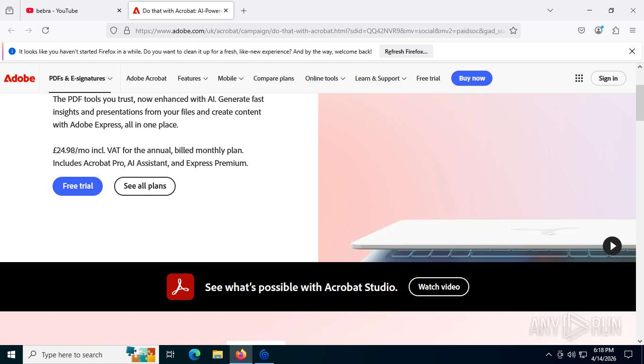Image resolution: width=644 pixels, height=364 pixels.
Task: Click the Sign in button
Action: [x=608, y=78]
